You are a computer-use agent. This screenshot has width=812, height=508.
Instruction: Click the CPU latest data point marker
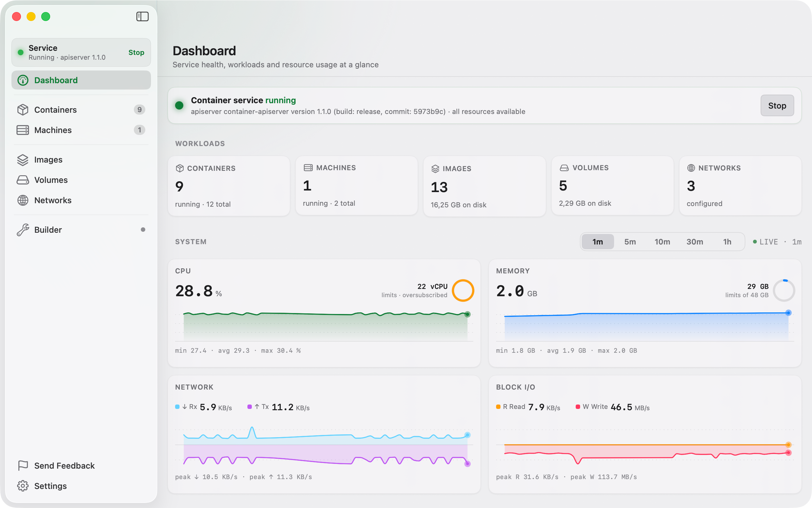pyautogui.click(x=468, y=314)
